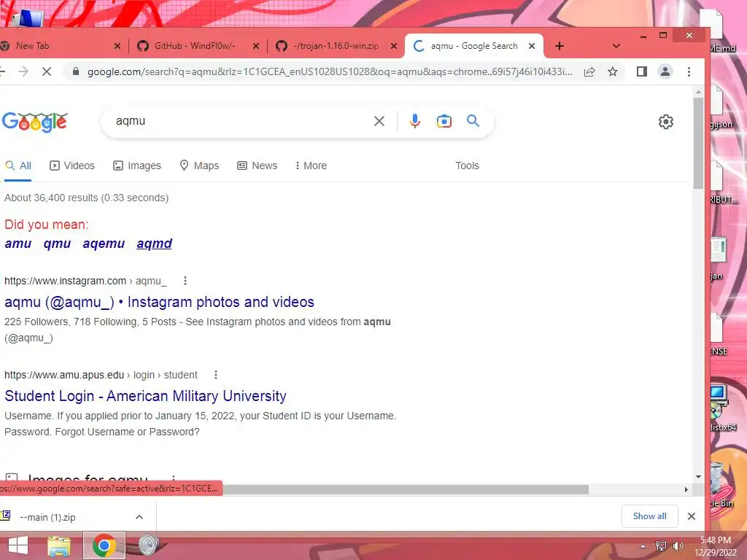Open options for Instagram result
The image size is (747, 560).
(185, 281)
